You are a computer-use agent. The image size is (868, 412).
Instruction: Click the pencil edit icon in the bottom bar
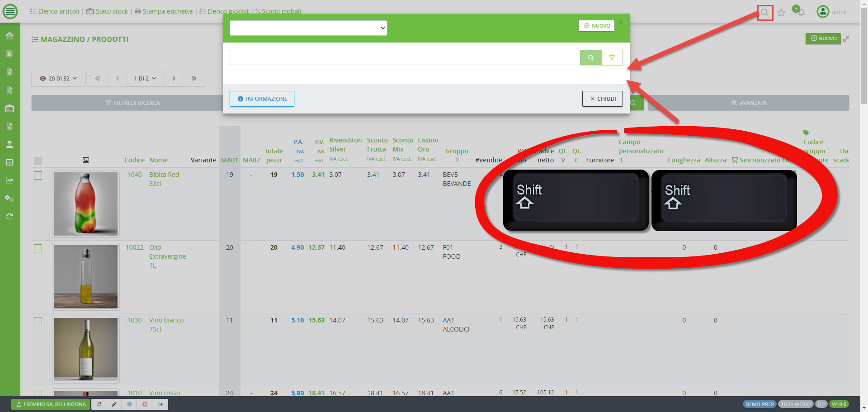tap(114, 404)
